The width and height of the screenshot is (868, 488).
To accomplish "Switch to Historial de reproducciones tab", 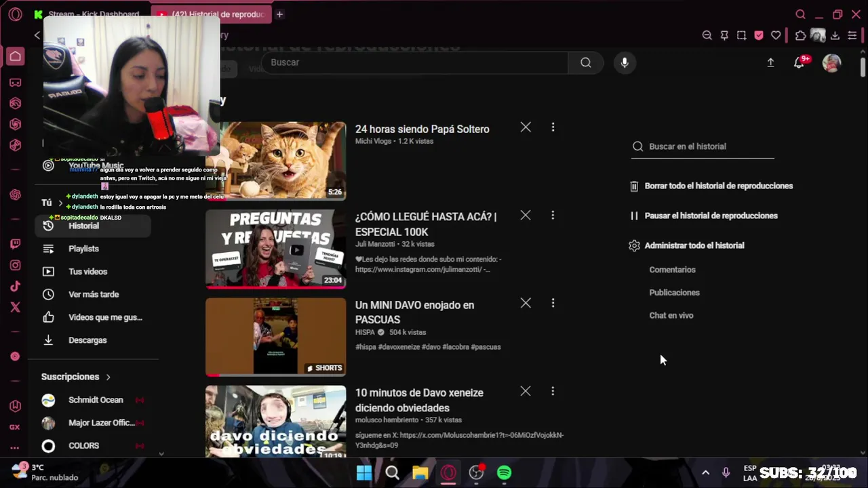I will tap(210, 14).
